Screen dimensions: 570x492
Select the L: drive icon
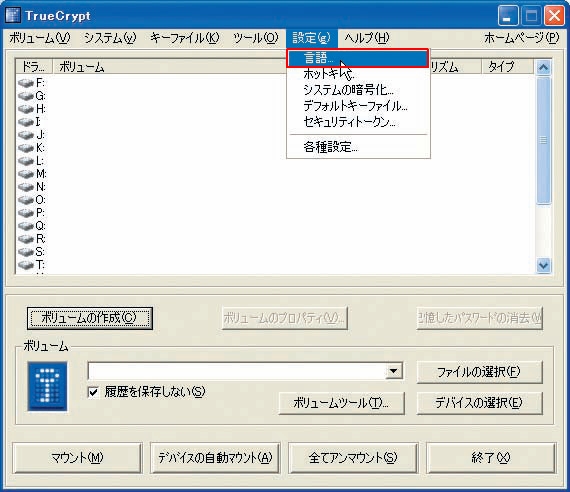point(26,161)
